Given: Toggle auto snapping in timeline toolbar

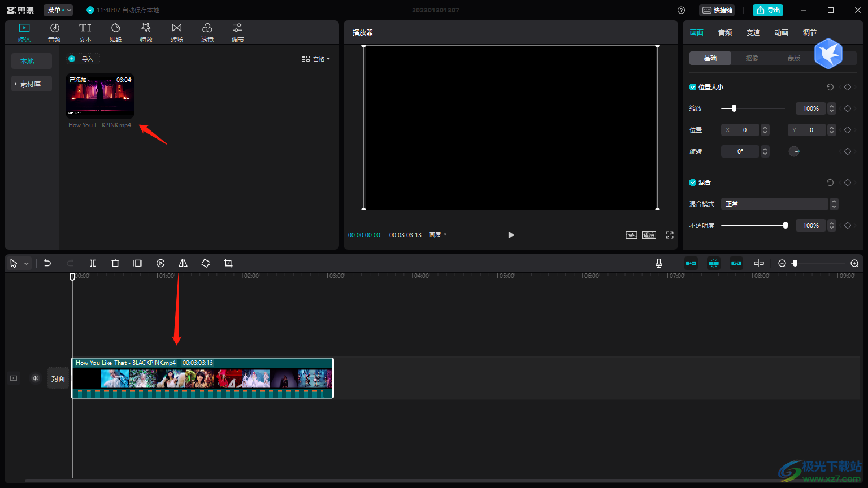Looking at the screenshot, I should click(x=714, y=263).
